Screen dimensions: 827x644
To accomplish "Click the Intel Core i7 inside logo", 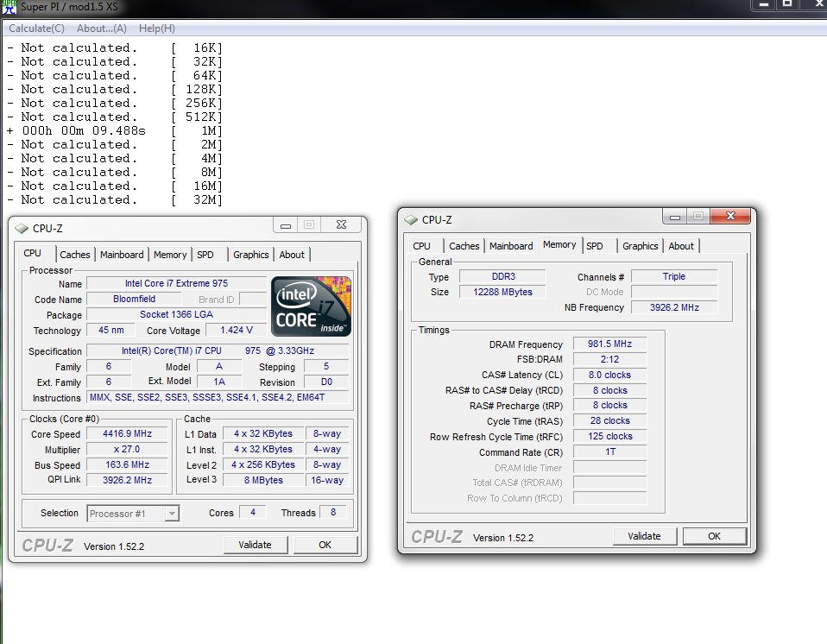I will coord(311,306).
